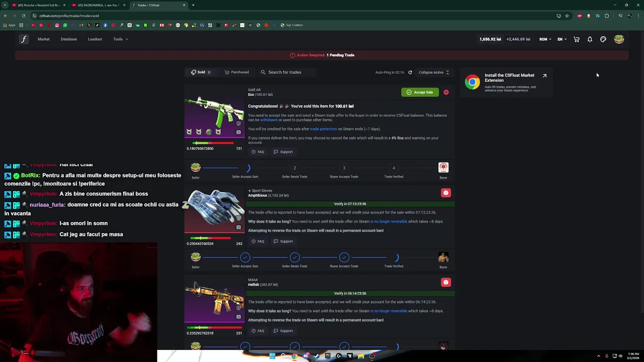Switch to the Purchased tab

236,72
